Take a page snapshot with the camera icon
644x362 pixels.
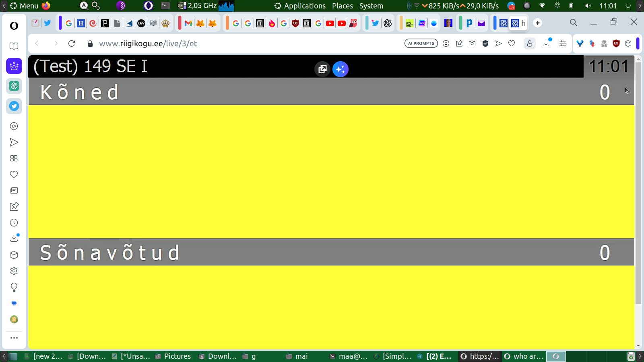(472, 43)
